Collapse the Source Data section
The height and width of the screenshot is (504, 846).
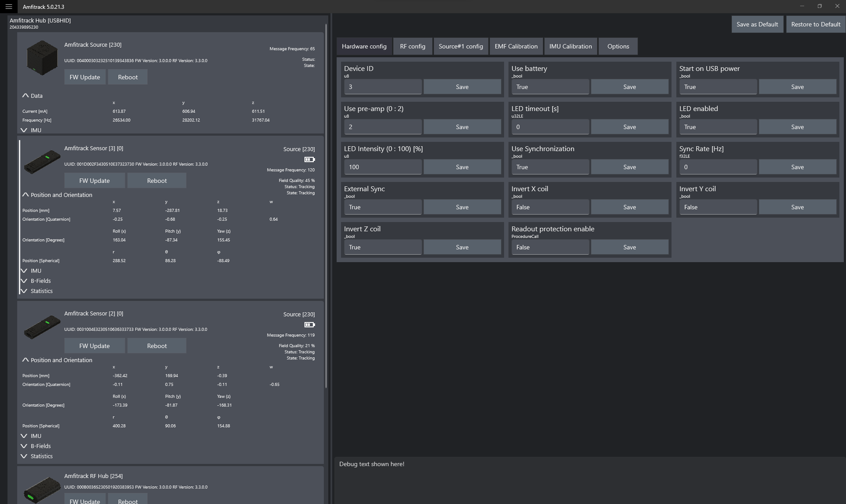32,96
